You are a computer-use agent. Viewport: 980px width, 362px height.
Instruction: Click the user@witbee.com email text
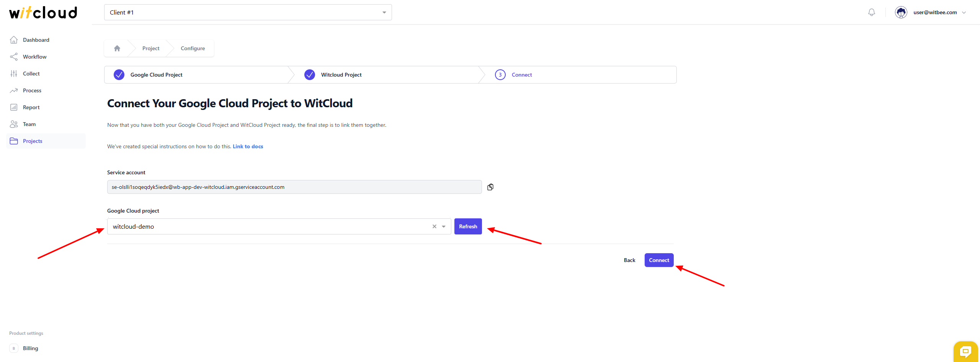(x=935, y=12)
